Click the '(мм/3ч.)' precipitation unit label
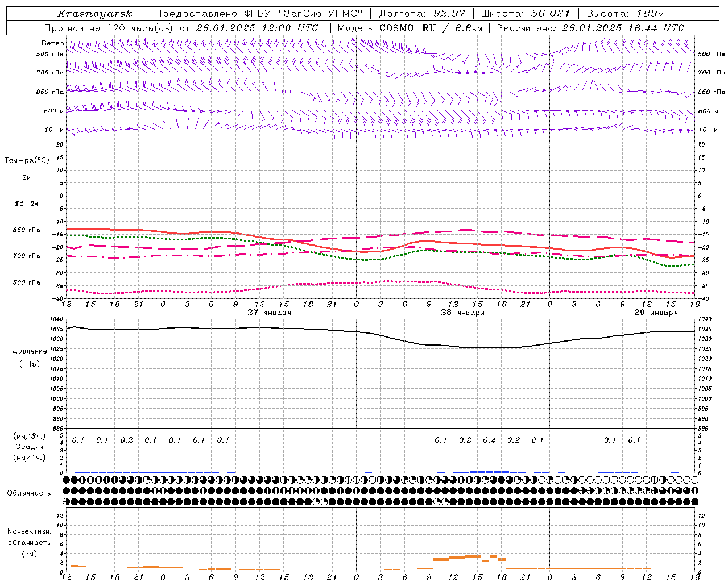 [x=30, y=436]
